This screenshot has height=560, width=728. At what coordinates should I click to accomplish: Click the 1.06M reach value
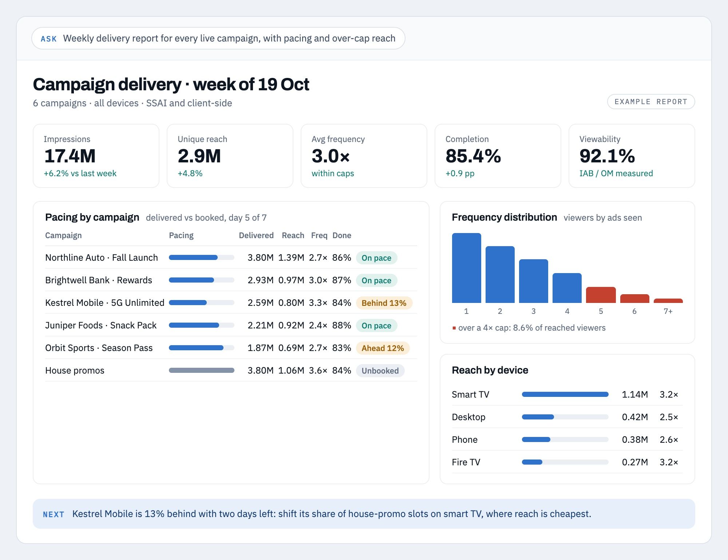pyautogui.click(x=291, y=370)
